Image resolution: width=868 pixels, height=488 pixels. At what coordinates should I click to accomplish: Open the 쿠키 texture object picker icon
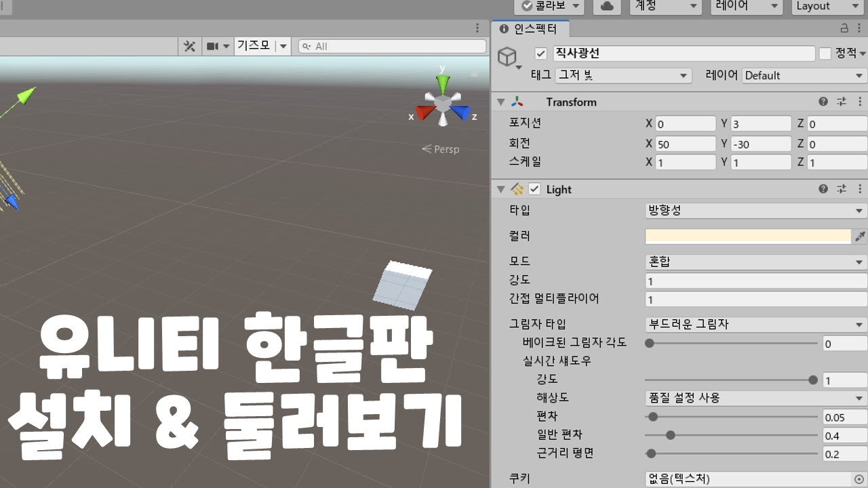pyautogui.click(x=859, y=479)
